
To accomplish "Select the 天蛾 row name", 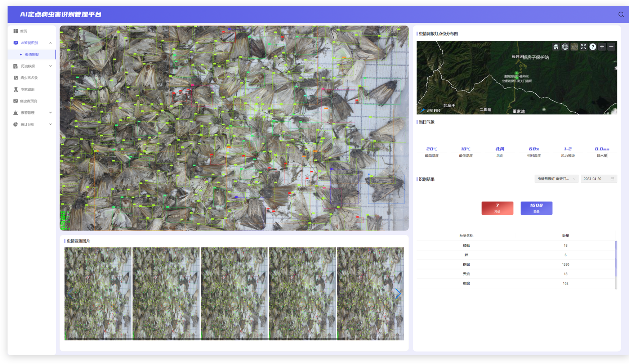I will (x=466, y=274).
